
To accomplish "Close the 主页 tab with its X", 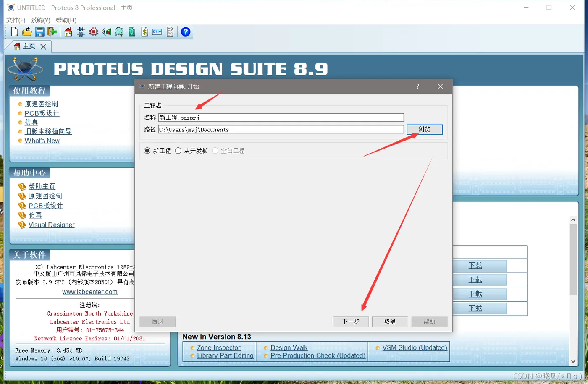I will pos(43,47).
